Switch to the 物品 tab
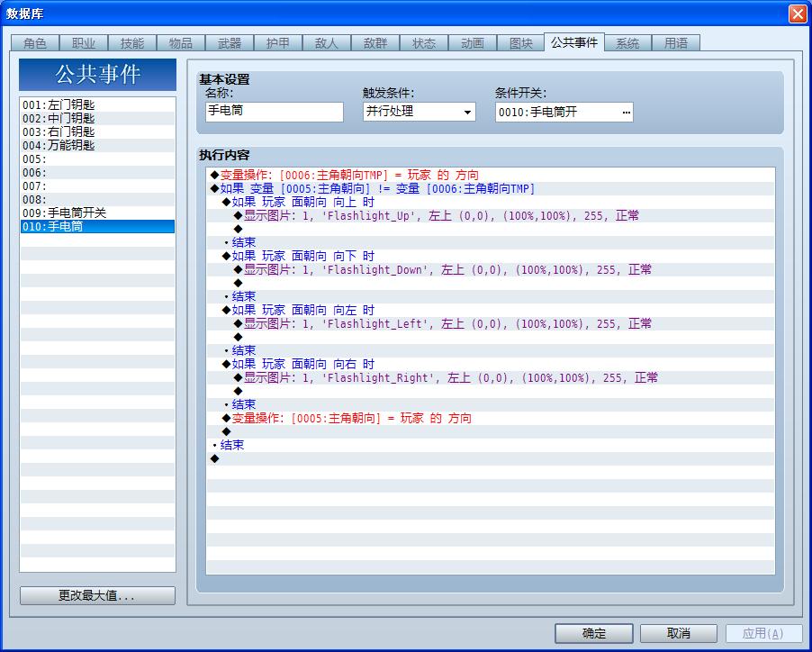The width and height of the screenshot is (812, 652). (x=181, y=43)
